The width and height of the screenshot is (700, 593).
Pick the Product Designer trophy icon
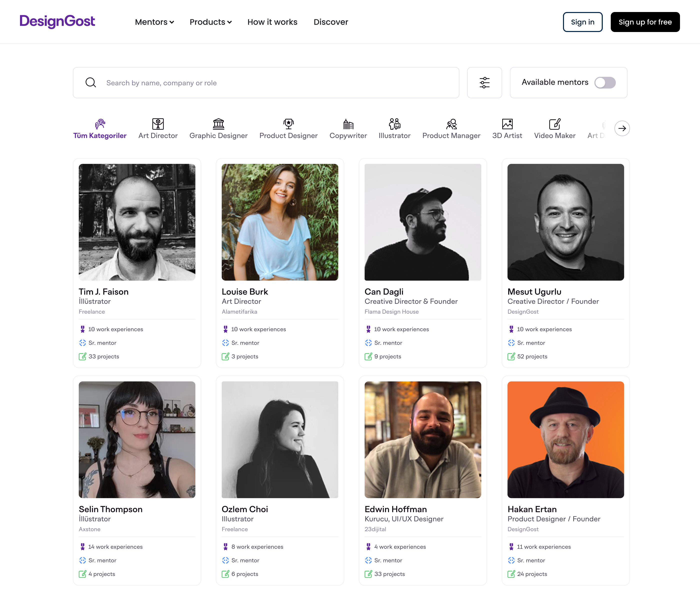288,124
